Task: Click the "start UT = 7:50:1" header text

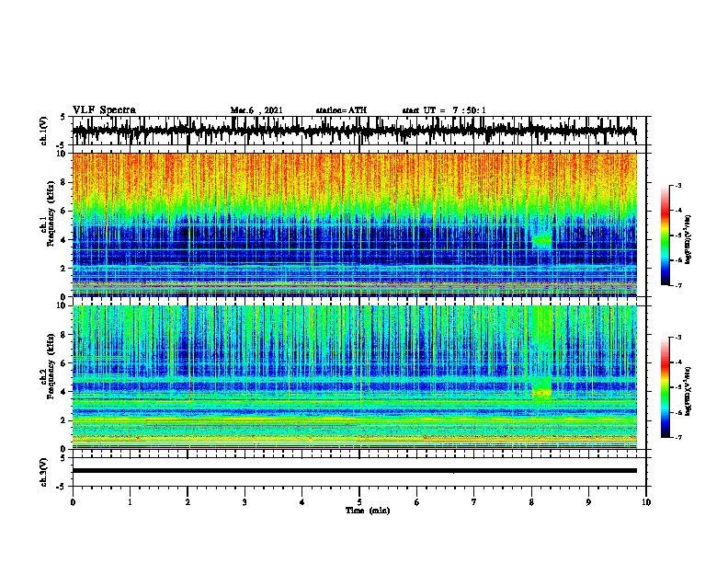Action: click(444, 110)
